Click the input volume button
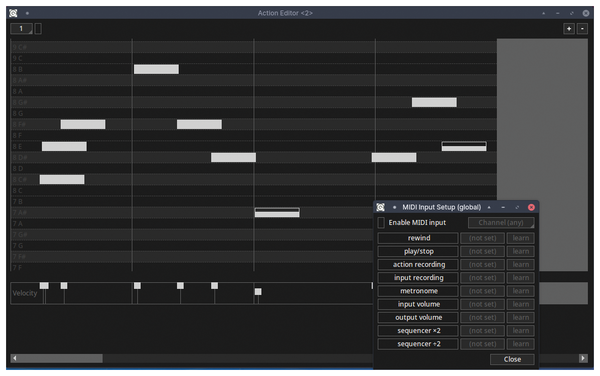 418,304
